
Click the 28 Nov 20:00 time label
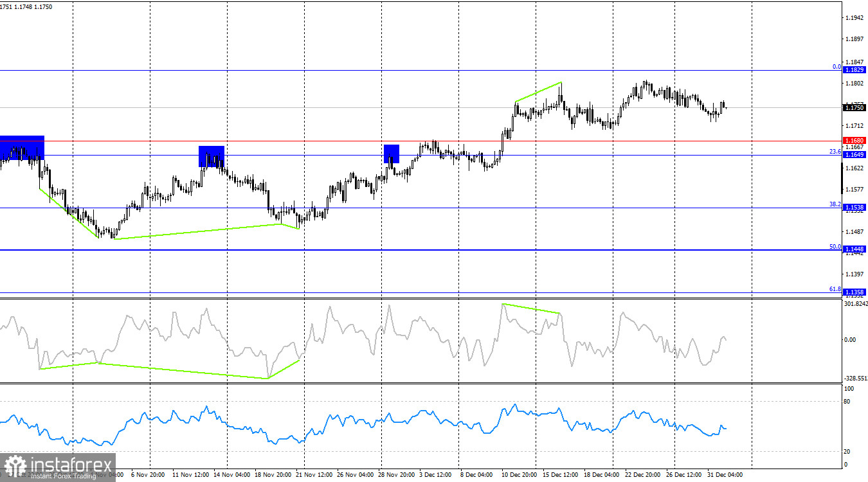(397, 476)
